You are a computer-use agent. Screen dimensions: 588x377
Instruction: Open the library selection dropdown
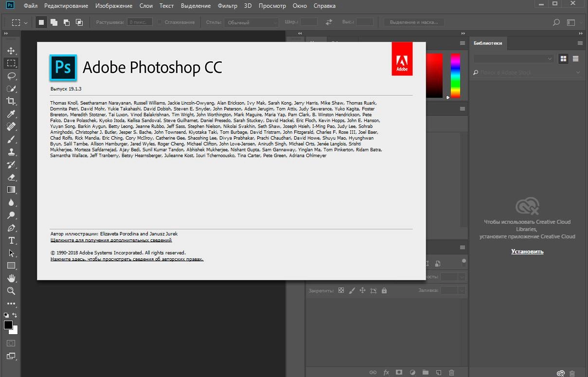(514, 58)
